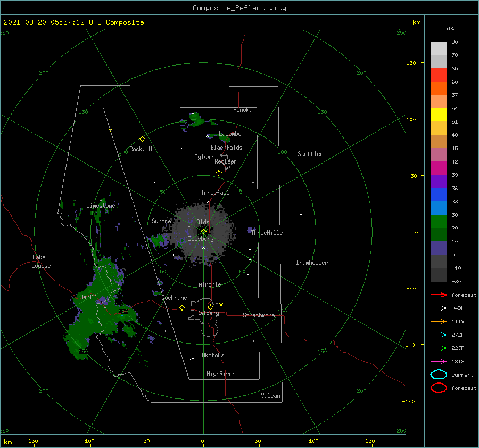Screen dimensions: 479x448
Task: Click the yellow radar site marker at Olds
Action: pyautogui.click(x=203, y=232)
